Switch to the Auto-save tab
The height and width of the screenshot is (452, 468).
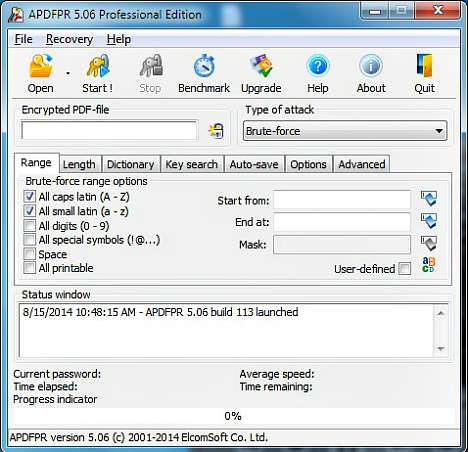tap(254, 164)
